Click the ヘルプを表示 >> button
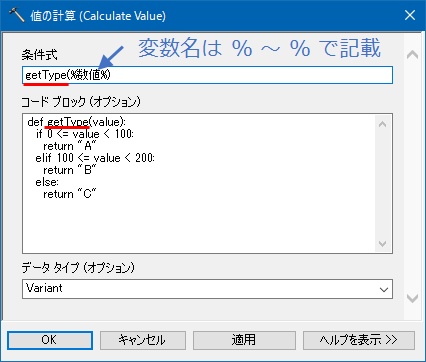The height and width of the screenshot is (362, 426). point(359,340)
